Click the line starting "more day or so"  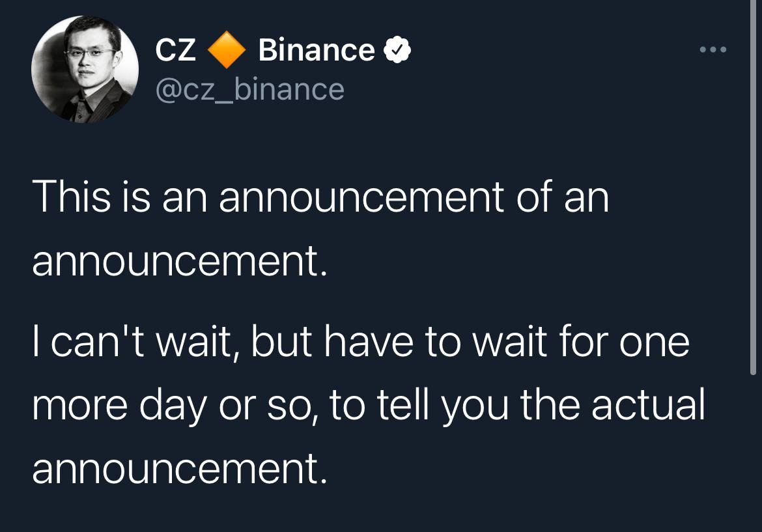368,405
